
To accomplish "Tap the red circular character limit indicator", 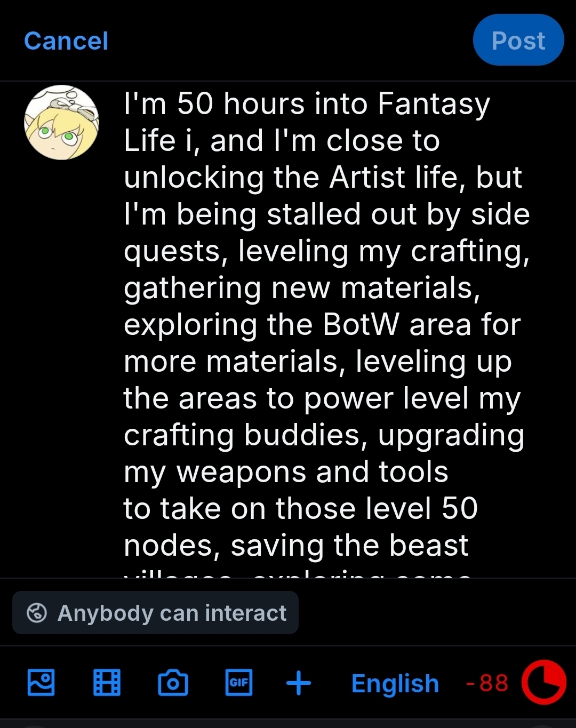I will coord(543,683).
